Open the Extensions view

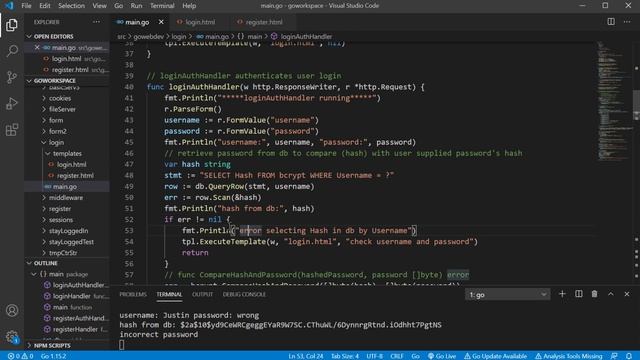(x=12, y=130)
